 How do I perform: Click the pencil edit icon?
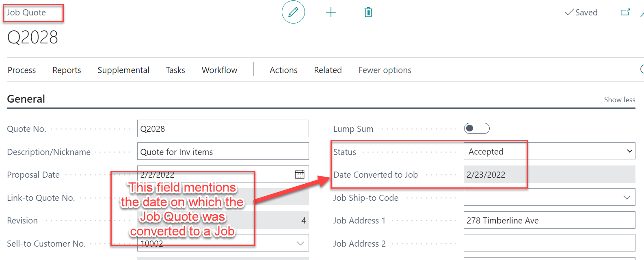coord(293,12)
